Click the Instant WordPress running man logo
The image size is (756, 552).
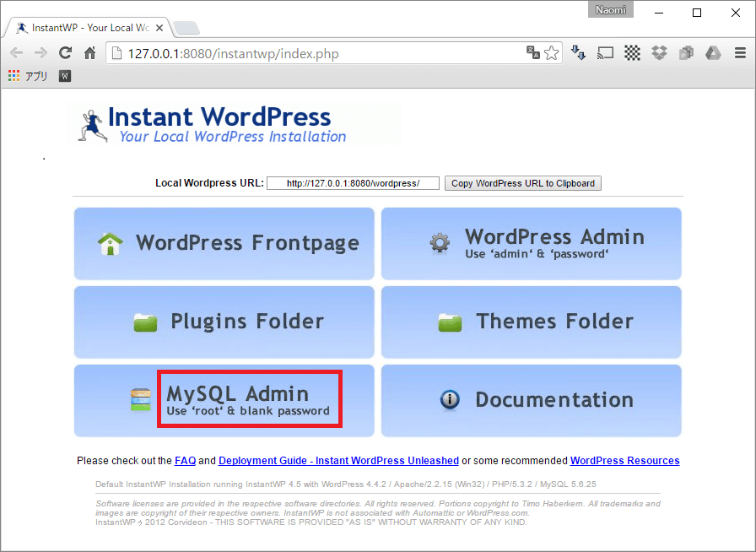coord(90,124)
